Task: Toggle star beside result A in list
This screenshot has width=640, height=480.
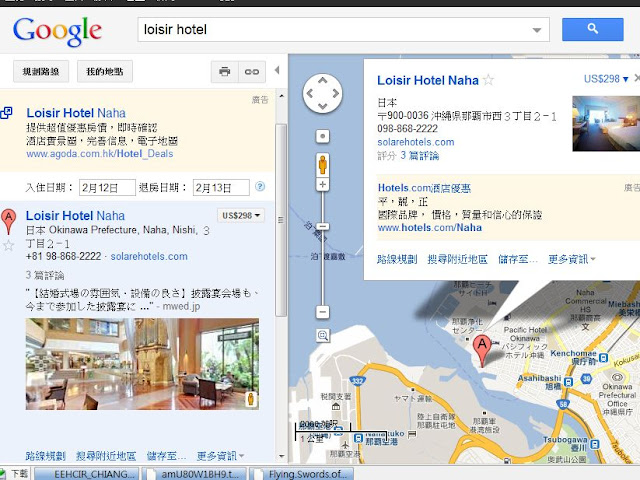Action: pos(9,245)
